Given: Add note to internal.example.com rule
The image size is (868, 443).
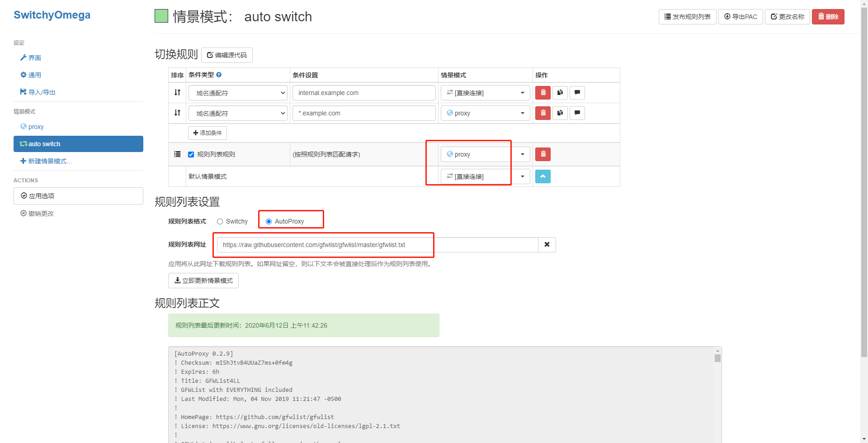Looking at the screenshot, I should (x=577, y=93).
